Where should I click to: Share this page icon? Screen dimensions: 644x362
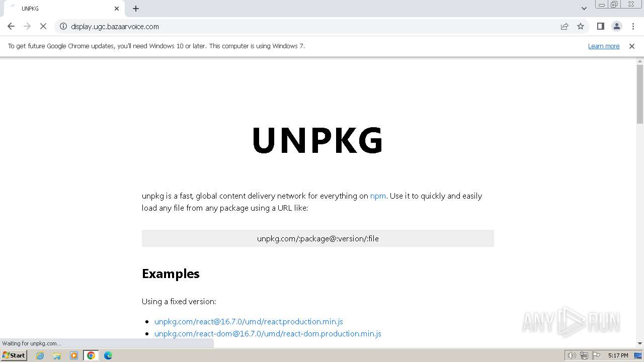[x=565, y=26]
